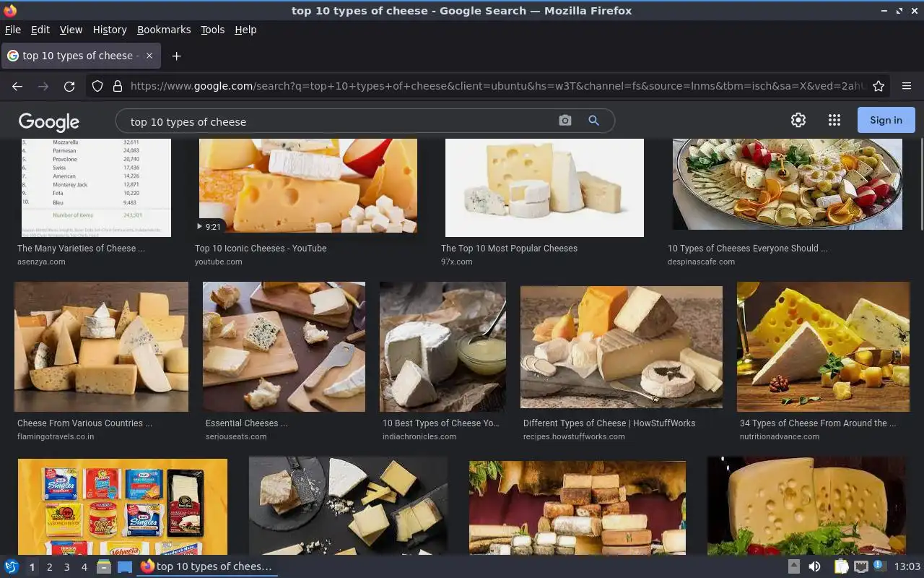Click the indiachronicles brie thumbnail

pyautogui.click(x=443, y=347)
